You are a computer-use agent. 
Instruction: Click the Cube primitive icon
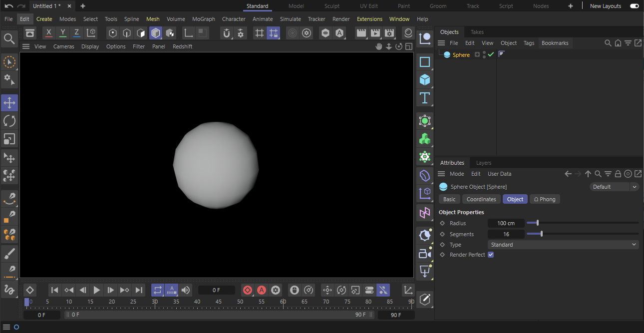click(425, 80)
